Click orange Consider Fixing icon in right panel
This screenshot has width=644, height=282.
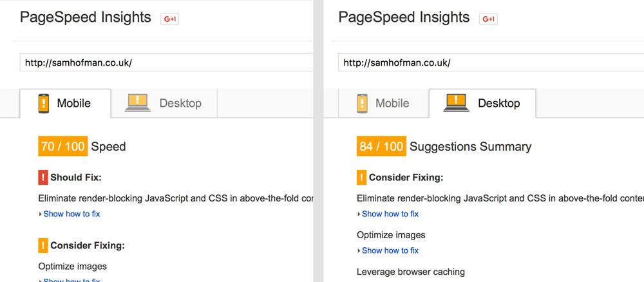click(x=362, y=178)
